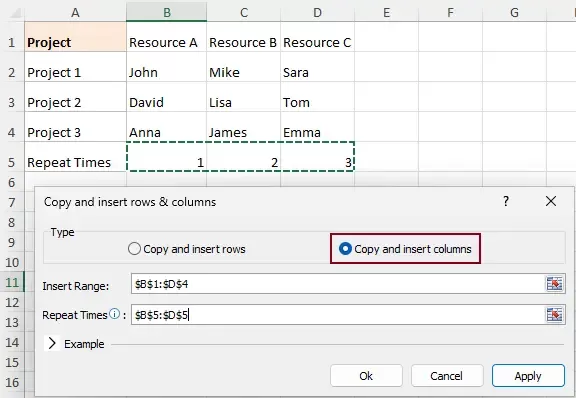Open the Repeat Times info icon
576x398 pixels.
[x=115, y=314]
